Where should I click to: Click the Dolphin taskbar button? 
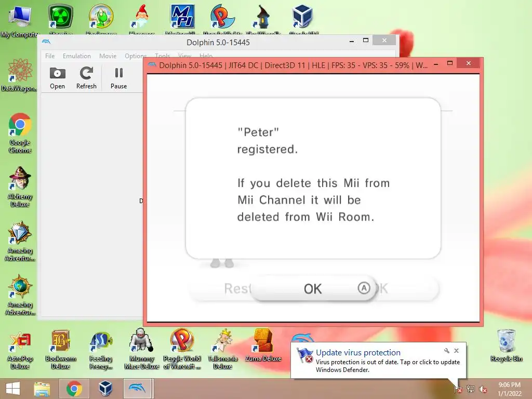(137, 389)
